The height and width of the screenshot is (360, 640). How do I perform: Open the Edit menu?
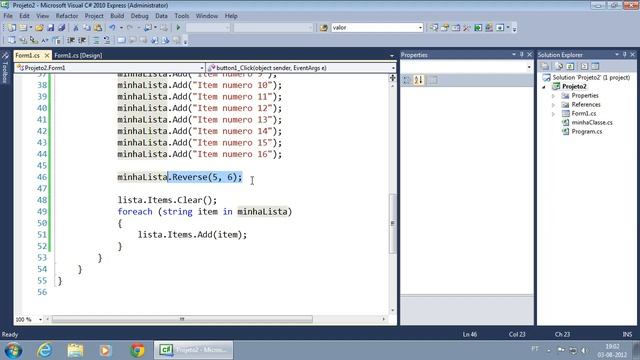[24, 16]
